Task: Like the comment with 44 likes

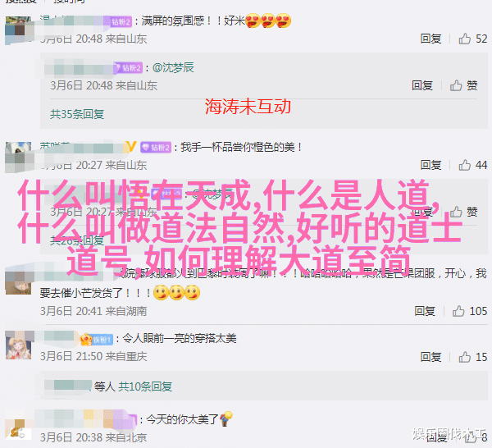Action: (464, 165)
